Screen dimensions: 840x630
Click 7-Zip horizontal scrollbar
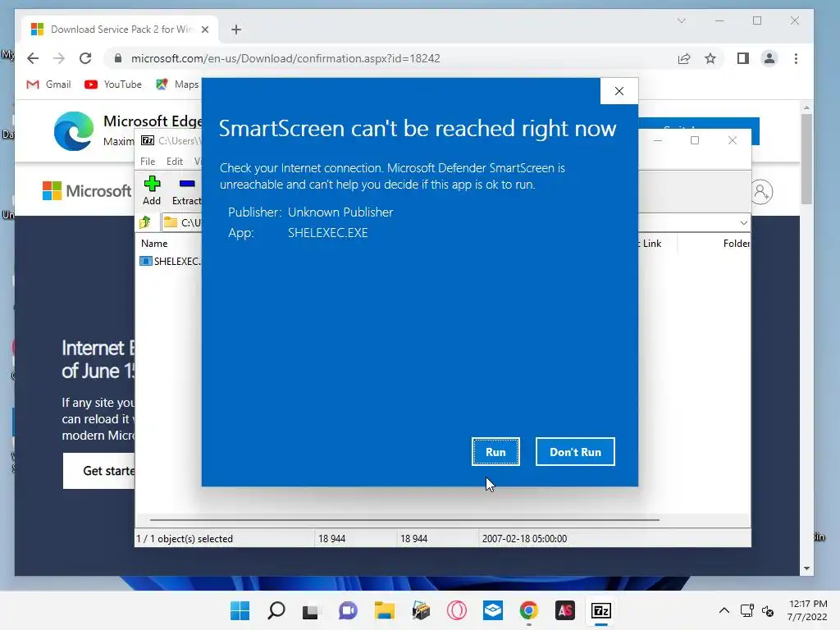[x=404, y=519]
